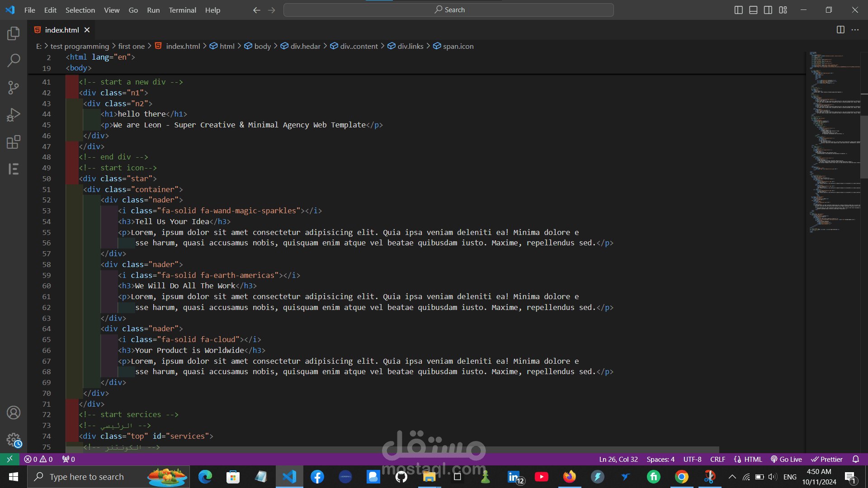Image resolution: width=868 pixels, height=488 pixels.
Task: Select the index.html editor tab
Action: (61, 30)
